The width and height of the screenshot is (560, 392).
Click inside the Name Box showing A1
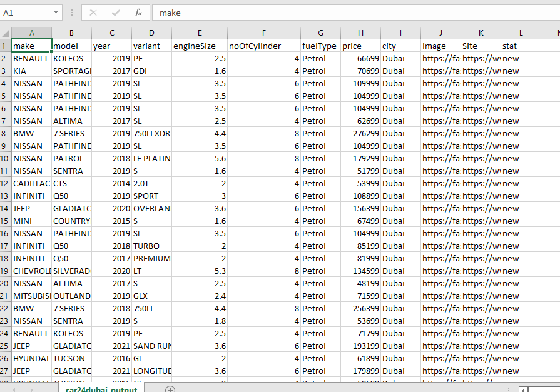(x=26, y=13)
